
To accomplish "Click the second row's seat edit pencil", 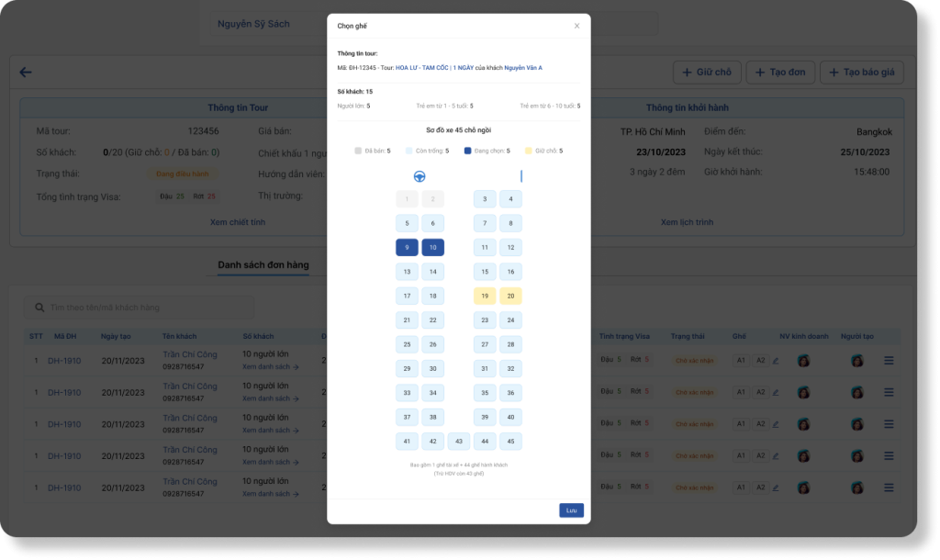I will tap(776, 393).
